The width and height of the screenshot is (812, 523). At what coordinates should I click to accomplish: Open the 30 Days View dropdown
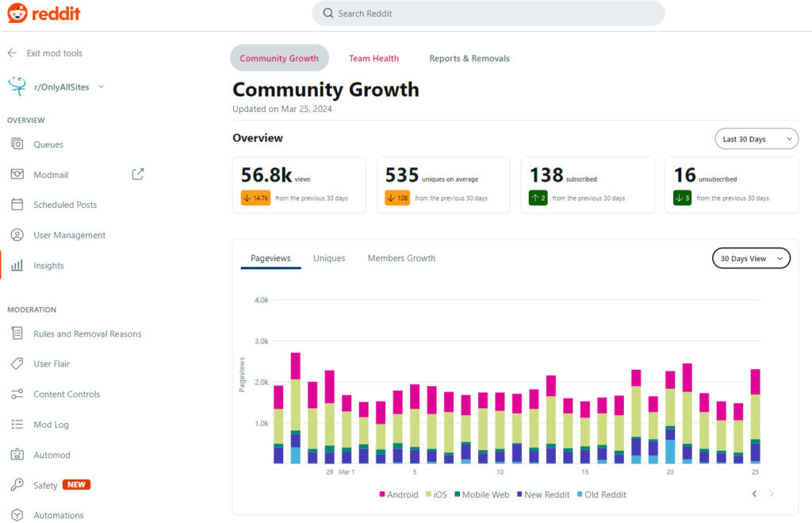coord(750,259)
